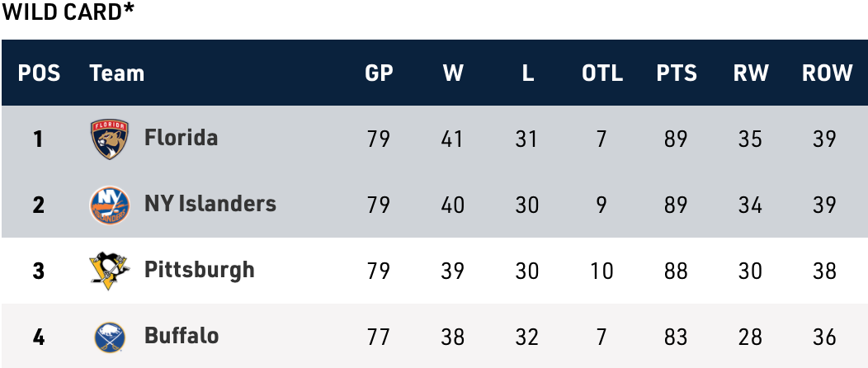
Task: Click the WILD CARD* heading
Action: coord(68,13)
